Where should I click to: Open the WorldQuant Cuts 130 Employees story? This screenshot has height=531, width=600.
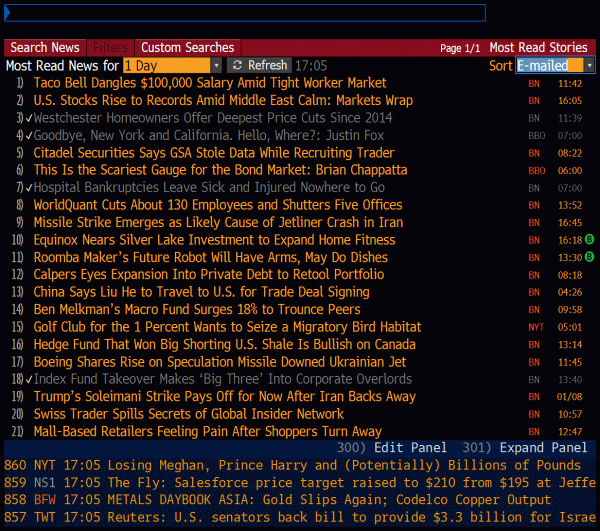coord(218,205)
